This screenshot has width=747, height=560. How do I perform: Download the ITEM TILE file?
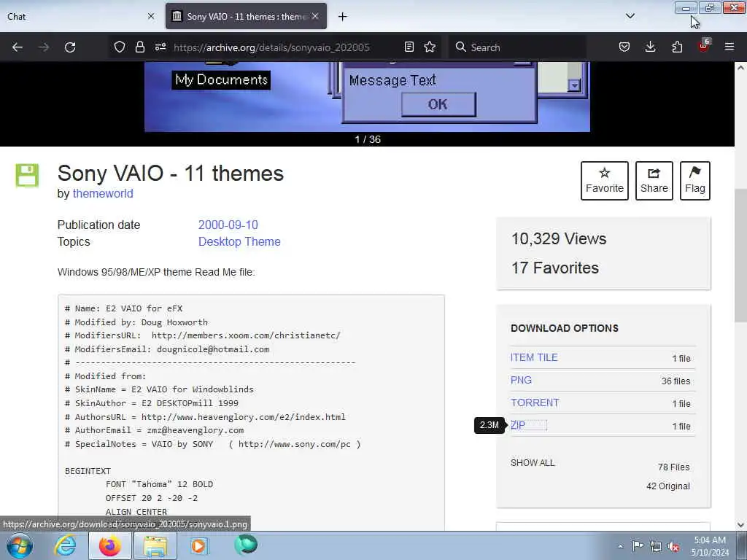(534, 357)
